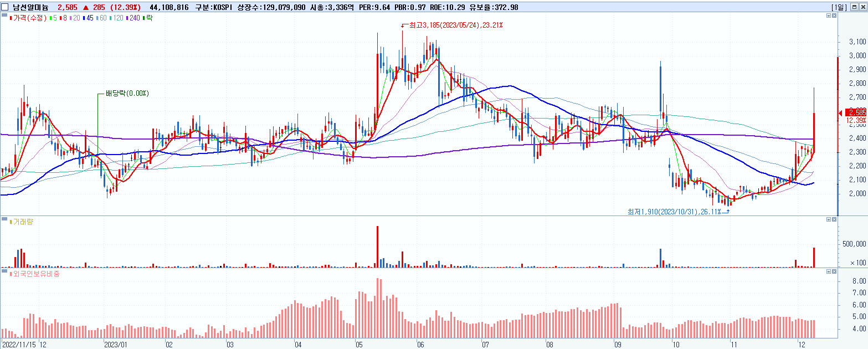Screen dimensions: 868x349
Task: Click the 유보율:372.98 header value
Action: click(492, 7)
